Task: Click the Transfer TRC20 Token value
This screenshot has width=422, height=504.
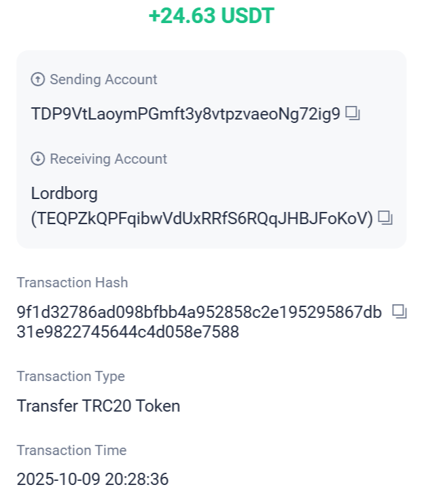Action: [x=99, y=406]
